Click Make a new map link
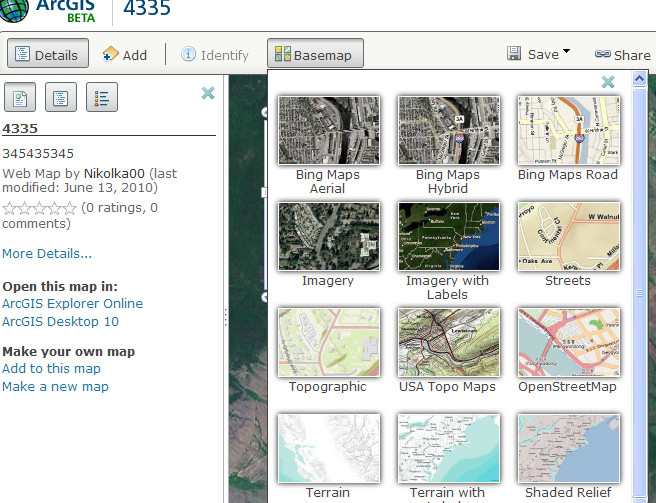Viewport: 656px width, 503px height. [55, 386]
